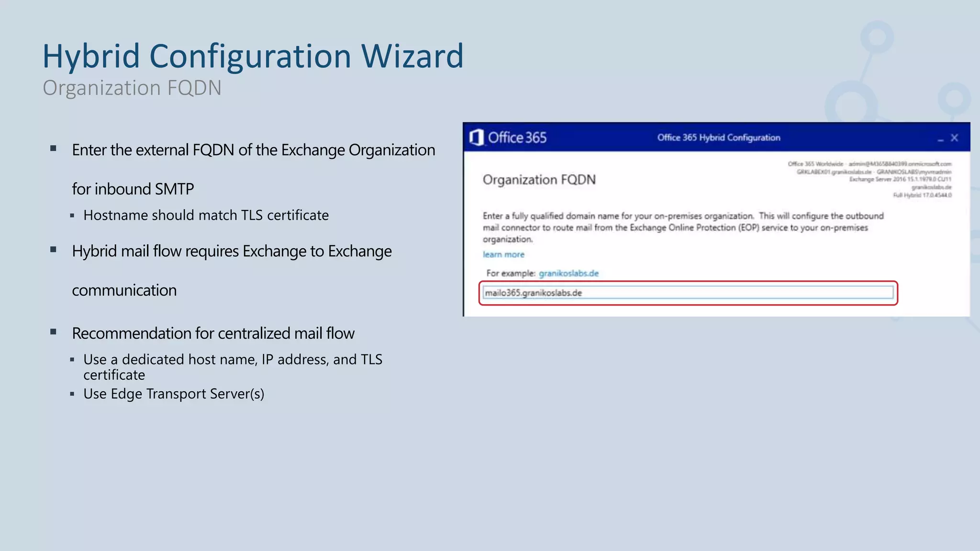Click the granikoslabs.de example link

[x=568, y=273]
